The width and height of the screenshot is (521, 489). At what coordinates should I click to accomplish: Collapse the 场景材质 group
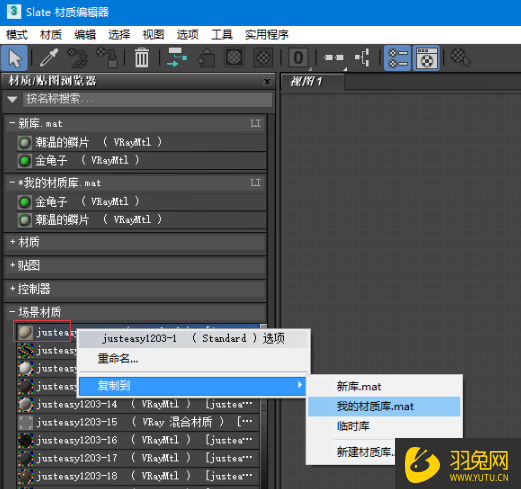pos(12,312)
